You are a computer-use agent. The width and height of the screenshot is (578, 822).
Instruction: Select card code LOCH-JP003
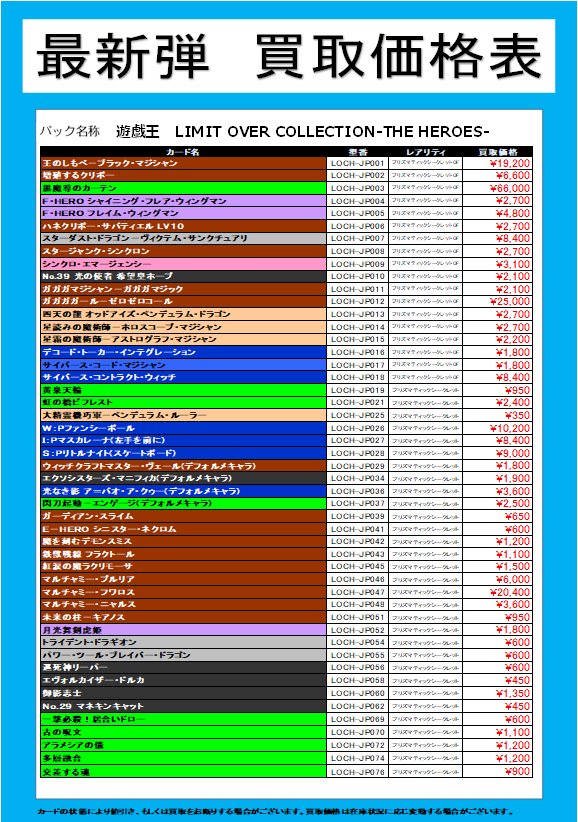tap(358, 188)
